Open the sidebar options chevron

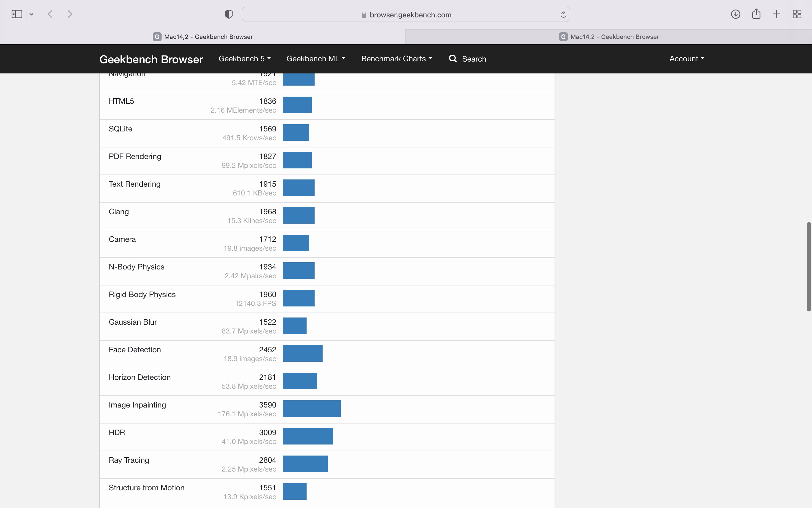pyautogui.click(x=31, y=14)
